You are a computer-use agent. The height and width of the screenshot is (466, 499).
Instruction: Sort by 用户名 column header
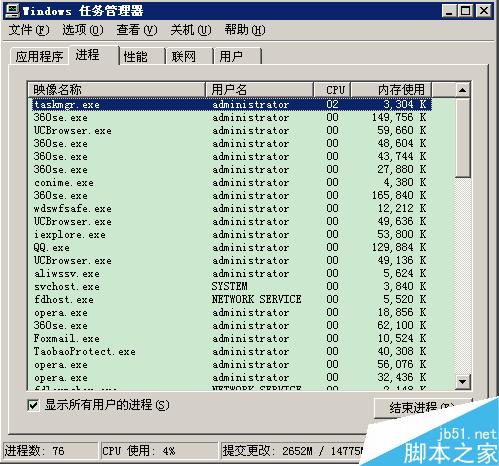pyautogui.click(x=259, y=90)
